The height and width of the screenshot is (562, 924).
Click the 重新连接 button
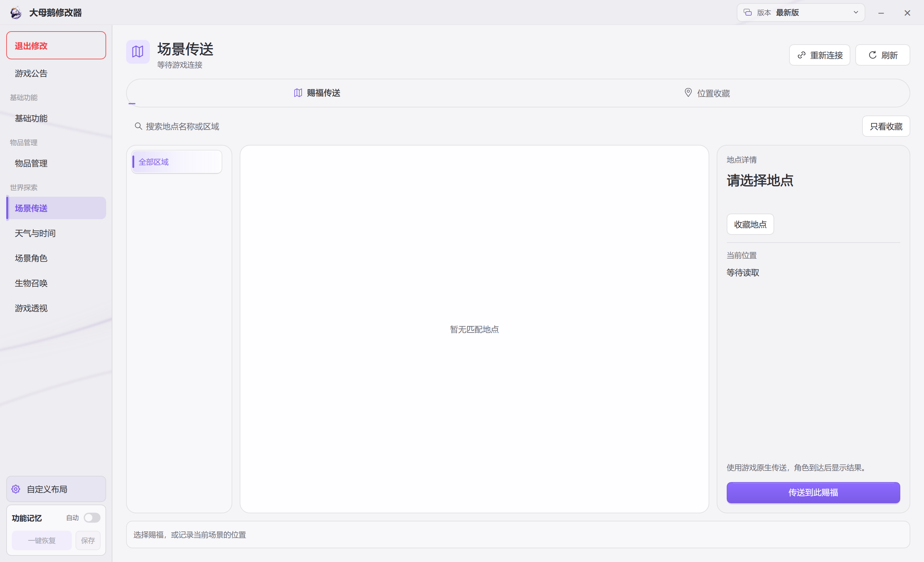[x=819, y=55]
